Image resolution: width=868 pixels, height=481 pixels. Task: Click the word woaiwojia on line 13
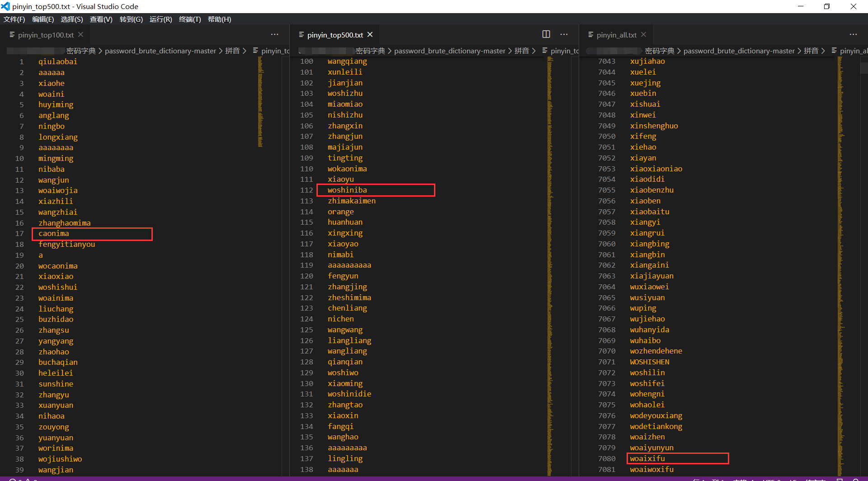58,191
